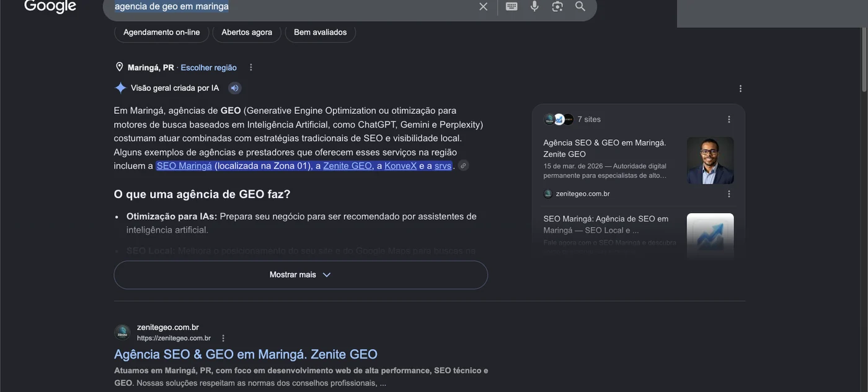The width and height of the screenshot is (868, 392).
Task: Expand the overview with 'Mostrar mais'
Action: tap(301, 275)
